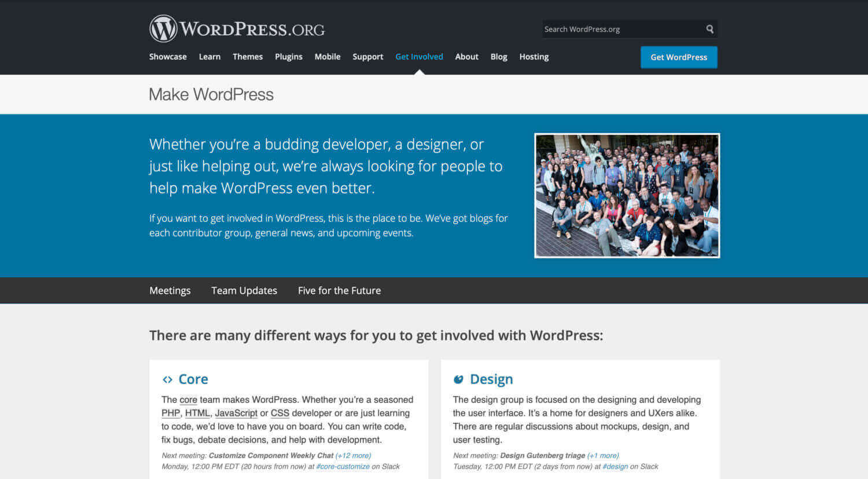
Task: Open Core's '+12 more' meetings link
Action: [x=353, y=456]
